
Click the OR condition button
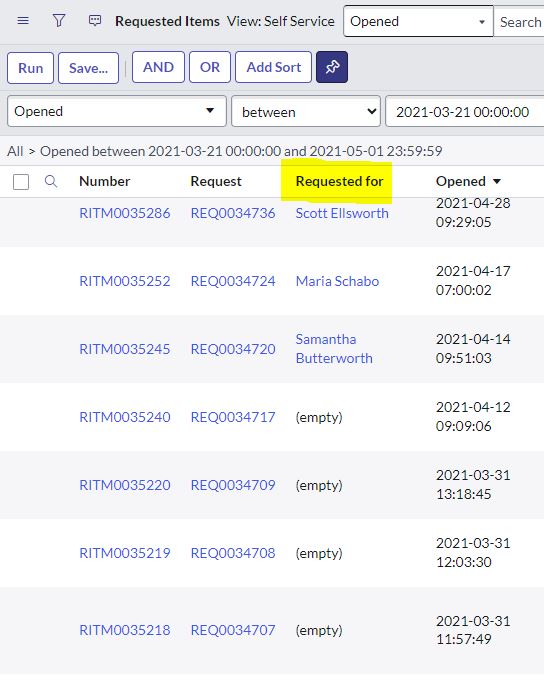coord(210,67)
